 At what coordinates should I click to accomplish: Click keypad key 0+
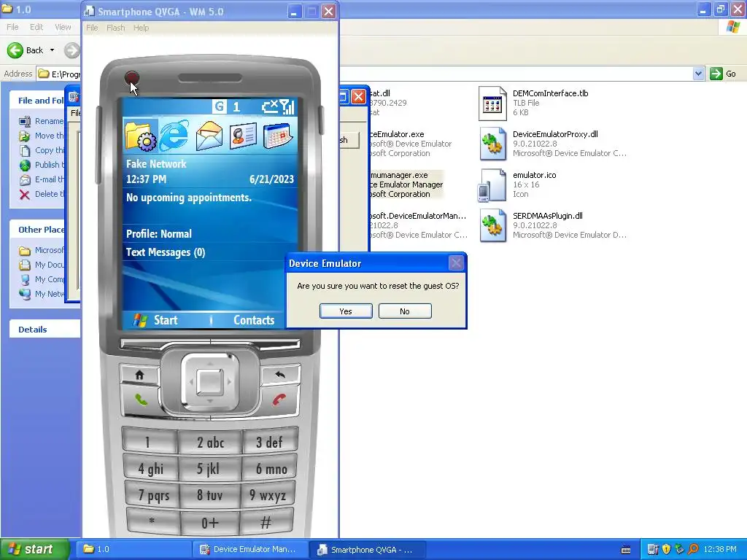click(x=209, y=523)
